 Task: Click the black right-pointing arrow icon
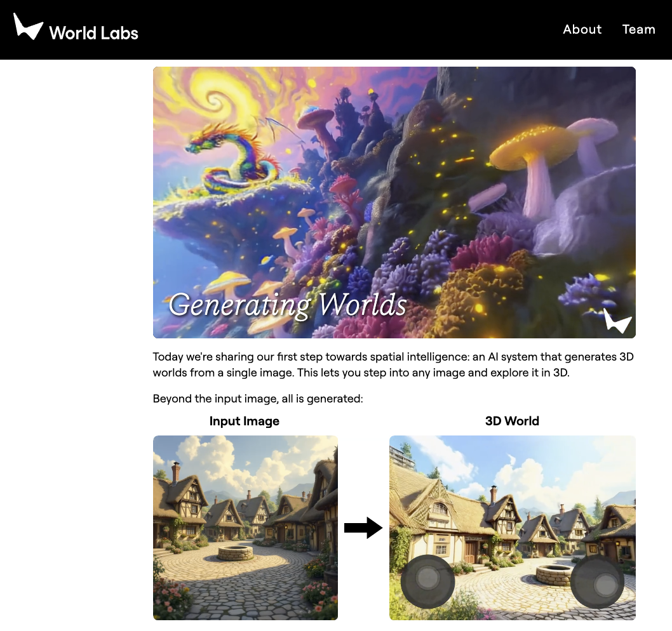[363, 528]
